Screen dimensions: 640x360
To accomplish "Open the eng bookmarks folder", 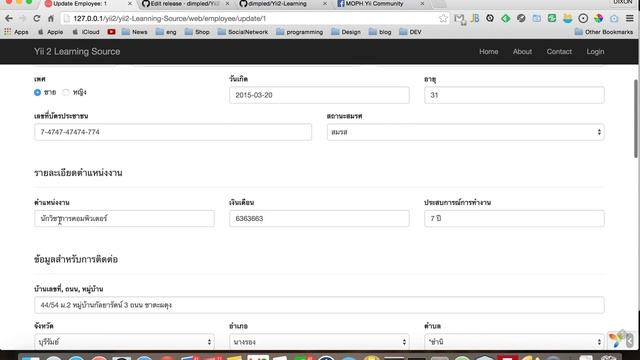I will pos(166,32).
